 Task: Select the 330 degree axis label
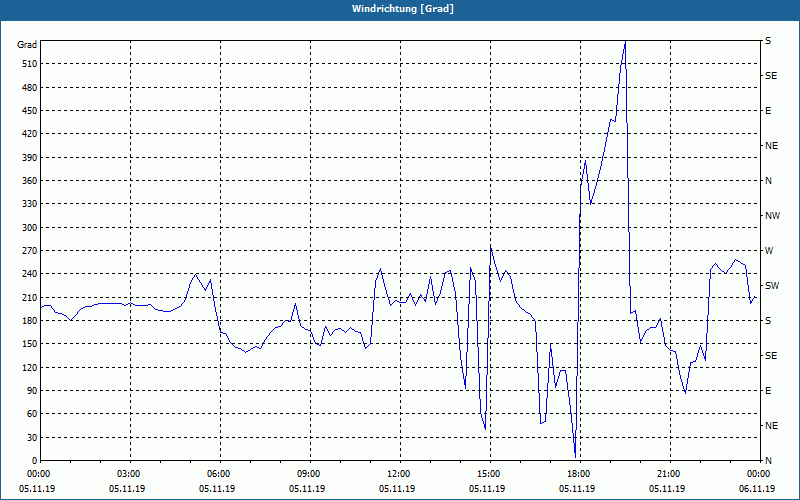click(x=30, y=204)
